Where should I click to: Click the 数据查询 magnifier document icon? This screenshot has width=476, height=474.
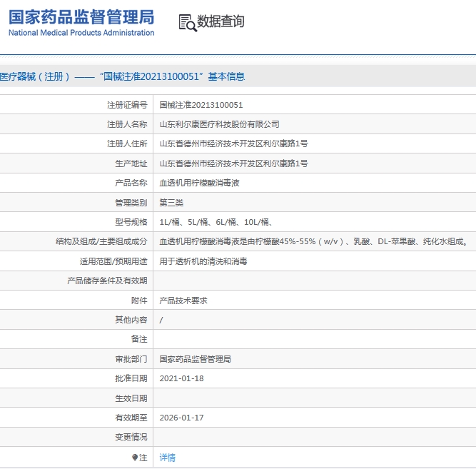[188, 22]
